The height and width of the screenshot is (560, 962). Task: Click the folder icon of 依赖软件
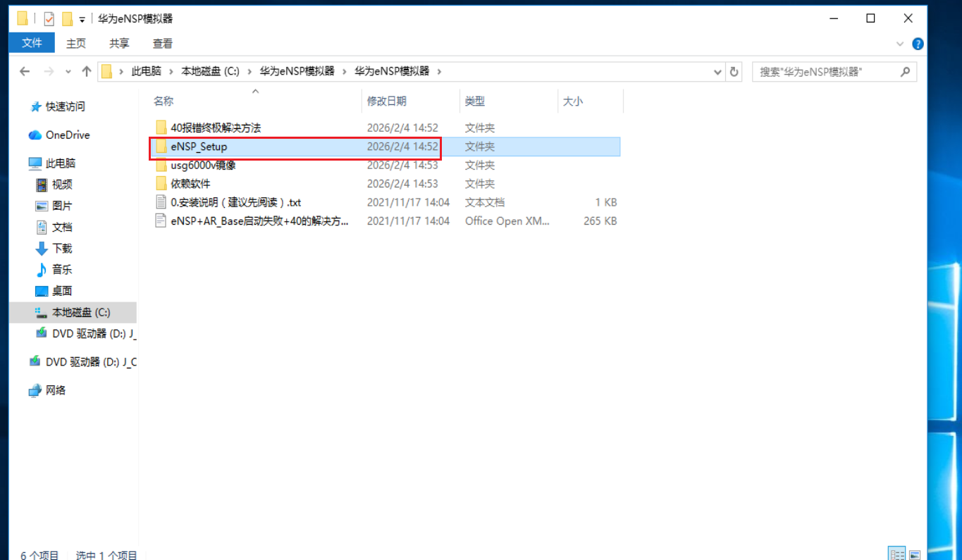[x=161, y=183]
